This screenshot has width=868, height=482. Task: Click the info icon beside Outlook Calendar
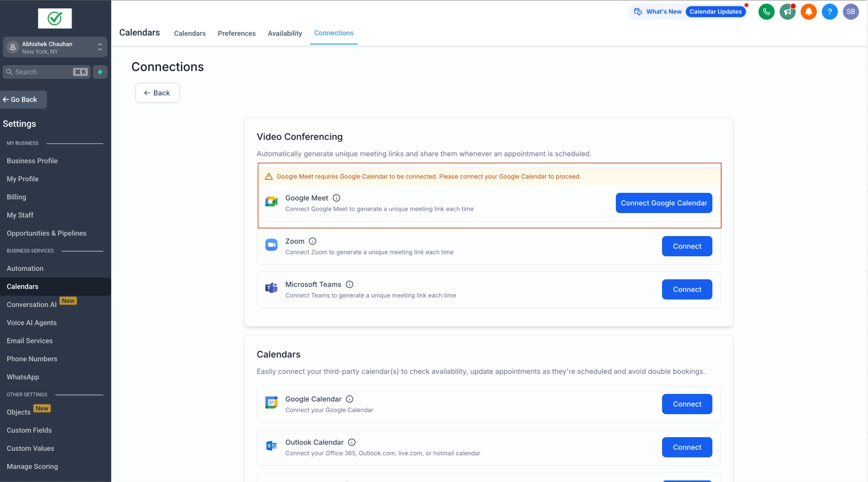click(352, 442)
